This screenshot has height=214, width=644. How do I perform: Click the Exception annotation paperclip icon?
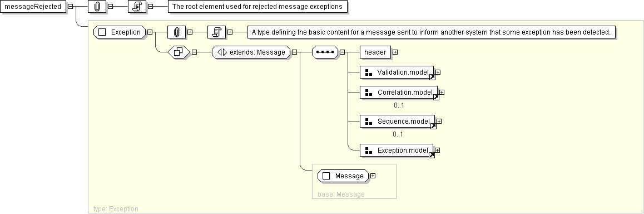(177, 32)
